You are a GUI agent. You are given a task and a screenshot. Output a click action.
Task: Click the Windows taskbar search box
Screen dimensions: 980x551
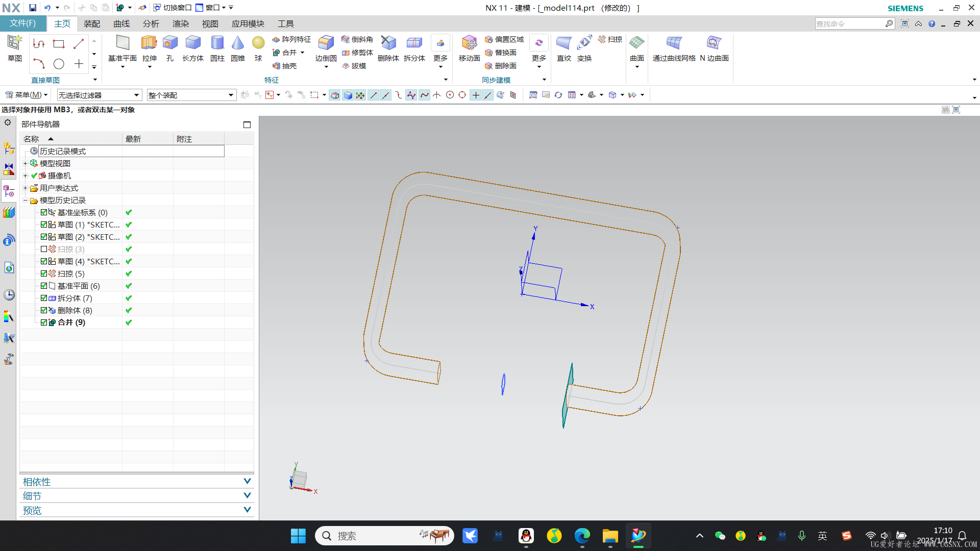pyautogui.click(x=384, y=536)
